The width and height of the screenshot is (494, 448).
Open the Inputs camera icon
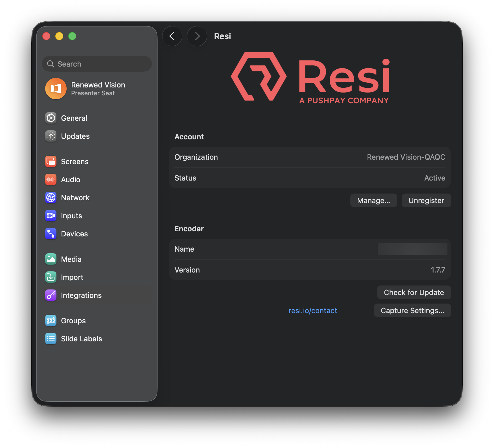point(51,216)
